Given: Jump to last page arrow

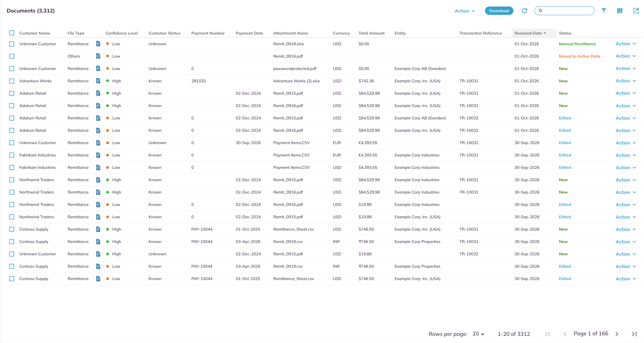Looking at the screenshot, I should [634, 334].
